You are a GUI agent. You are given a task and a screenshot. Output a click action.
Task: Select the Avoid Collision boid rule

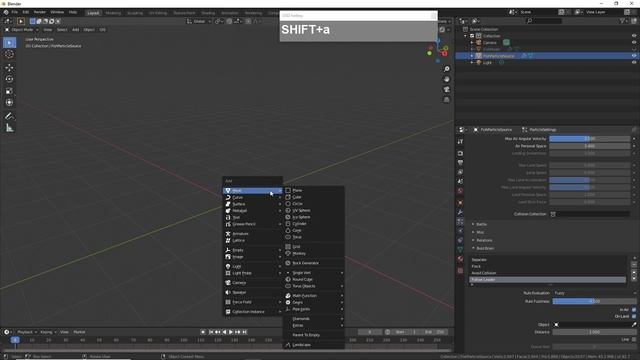pos(547,273)
